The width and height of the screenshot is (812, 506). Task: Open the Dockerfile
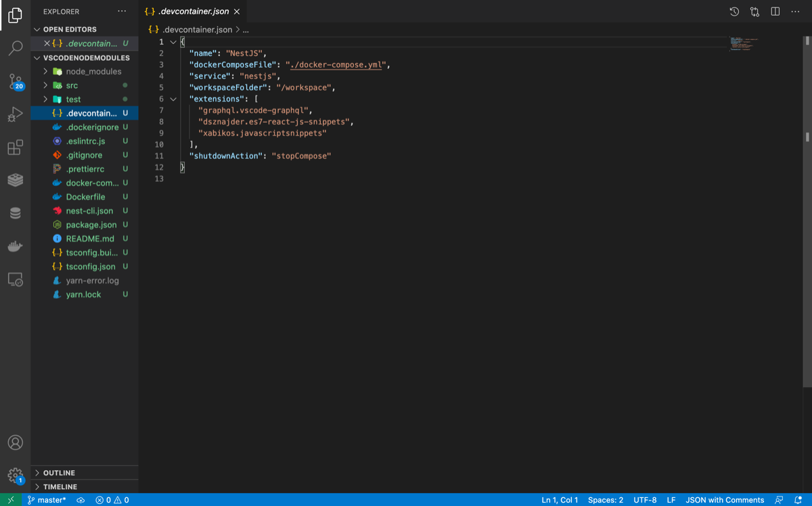tap(85, 197)
